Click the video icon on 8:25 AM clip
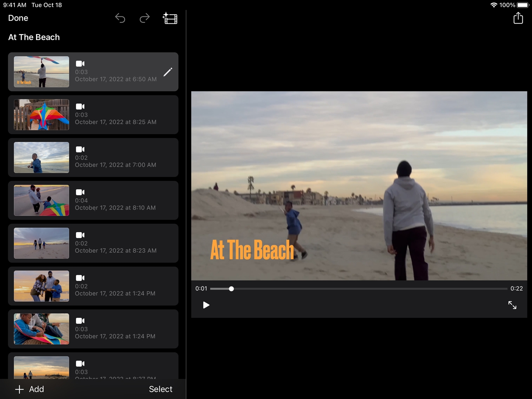The height and width of the screenshot is (399, 532). coord(80,106)
